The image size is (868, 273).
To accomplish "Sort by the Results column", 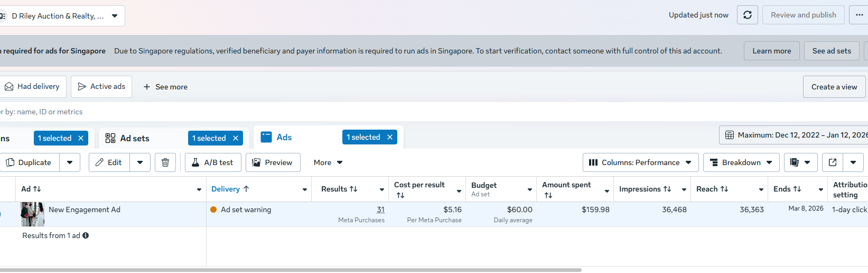I will click(x=339, y=189).
